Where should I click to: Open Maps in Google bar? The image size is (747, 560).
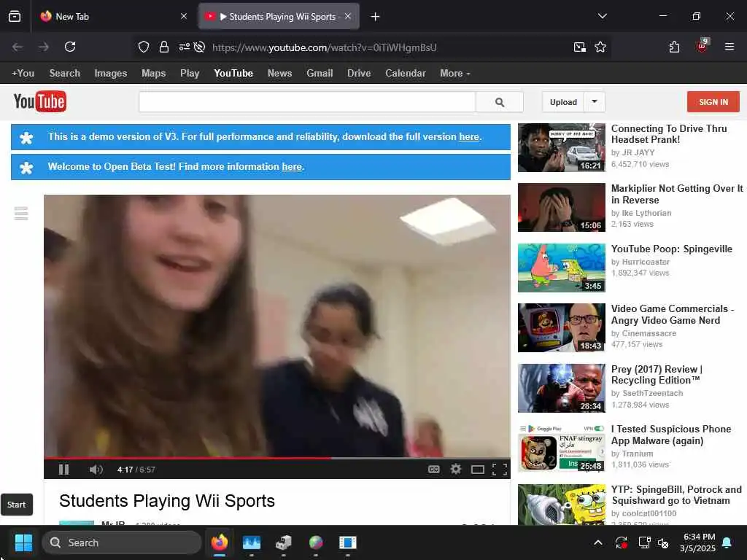[153, 74]
